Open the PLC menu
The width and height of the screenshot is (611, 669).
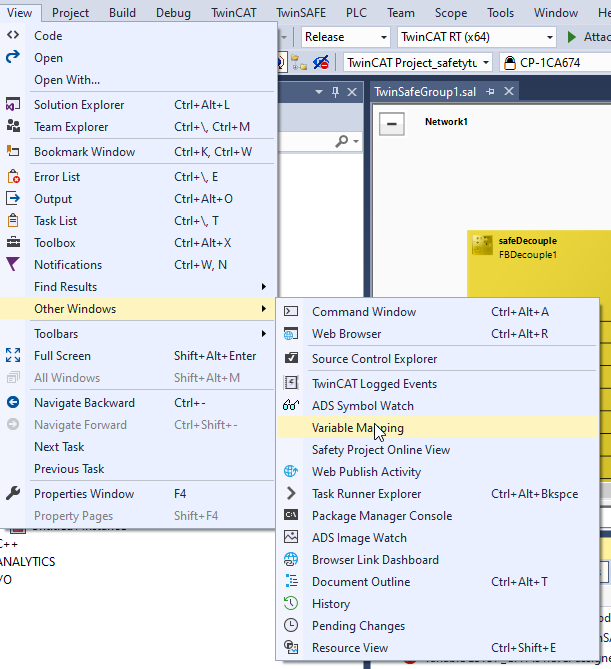pyautogui.click(x=356, y=13)
